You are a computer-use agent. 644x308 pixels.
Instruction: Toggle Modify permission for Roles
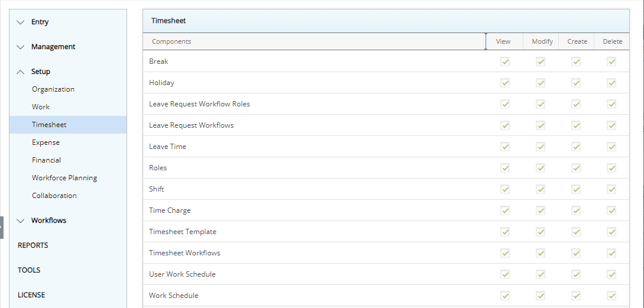point(541,168)
